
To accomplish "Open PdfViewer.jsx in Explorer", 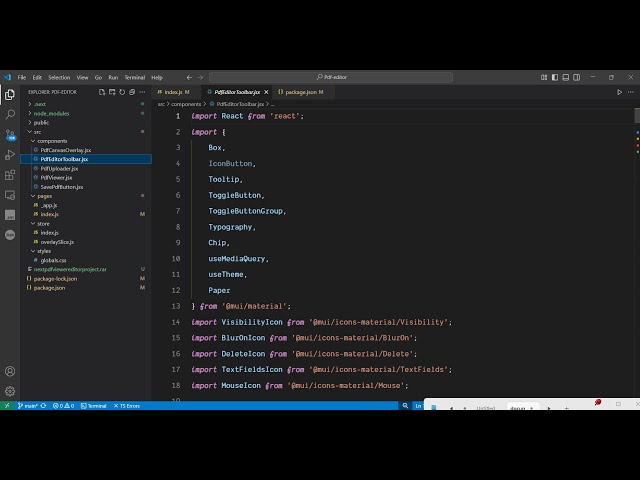I will click(87, 178).
